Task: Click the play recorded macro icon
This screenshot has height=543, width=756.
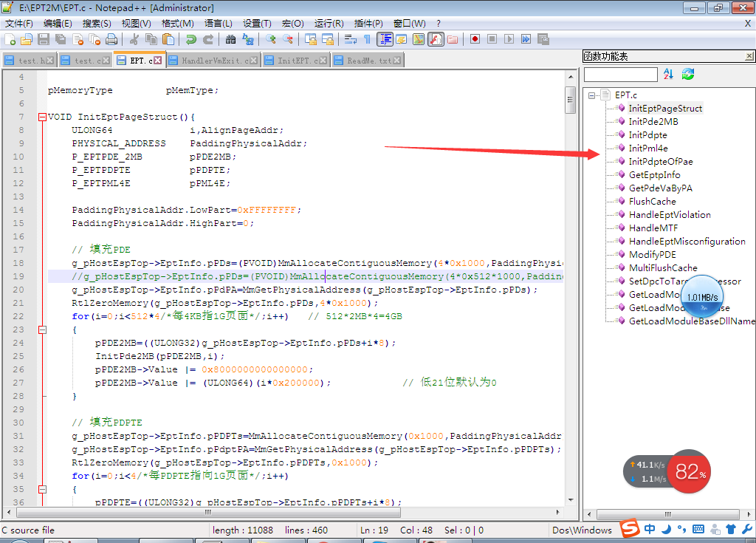Action: [x=509, y=39]
